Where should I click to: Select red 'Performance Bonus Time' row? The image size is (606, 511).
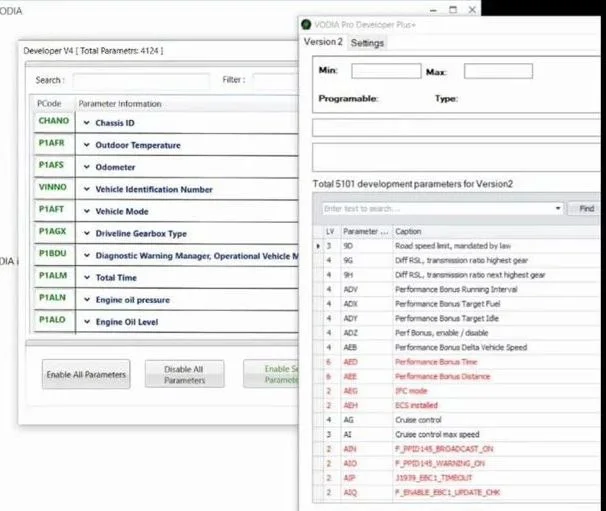[458, 362]
